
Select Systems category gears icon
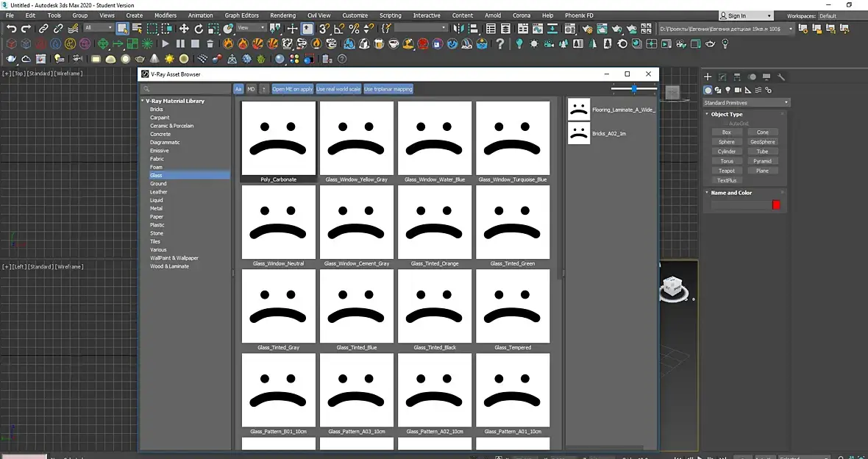768,90
